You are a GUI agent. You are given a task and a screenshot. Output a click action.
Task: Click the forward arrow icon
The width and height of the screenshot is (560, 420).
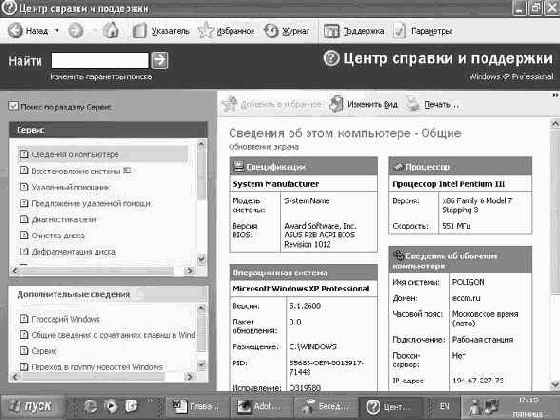point(76,31)
